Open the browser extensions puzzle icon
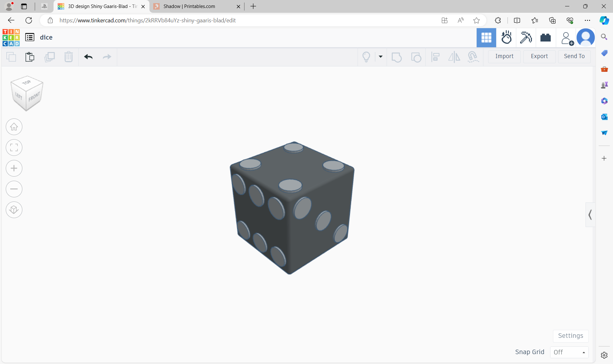The width and height of the screenshot is (613, 364). point(498,20)
